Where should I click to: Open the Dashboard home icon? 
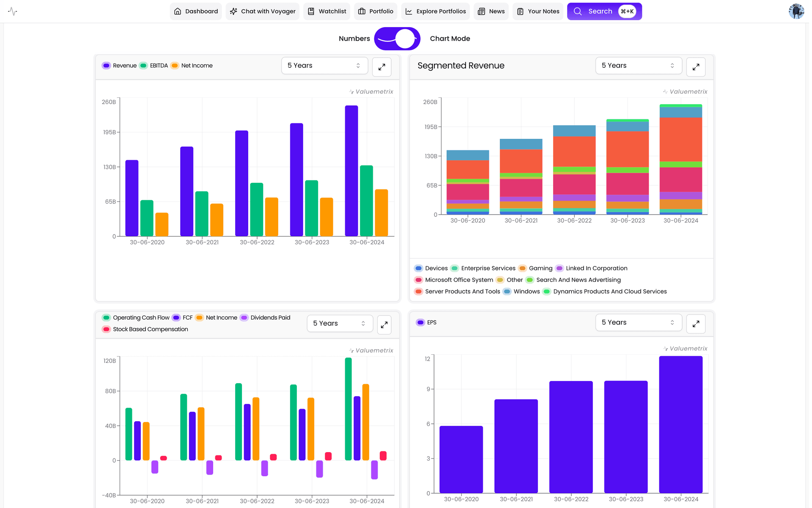tap(178, 11)
